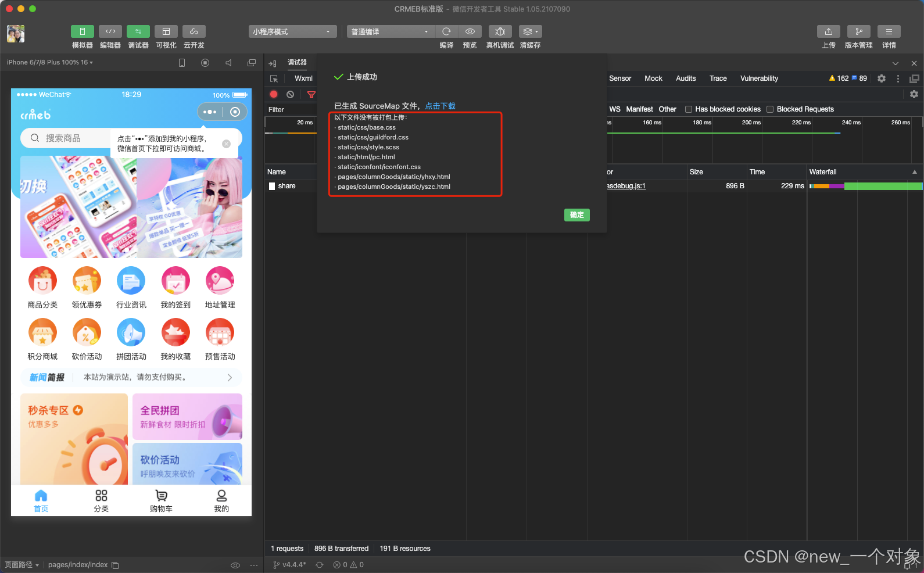
Task: Switch to the Sensor tab
Action: pos(620,78)
